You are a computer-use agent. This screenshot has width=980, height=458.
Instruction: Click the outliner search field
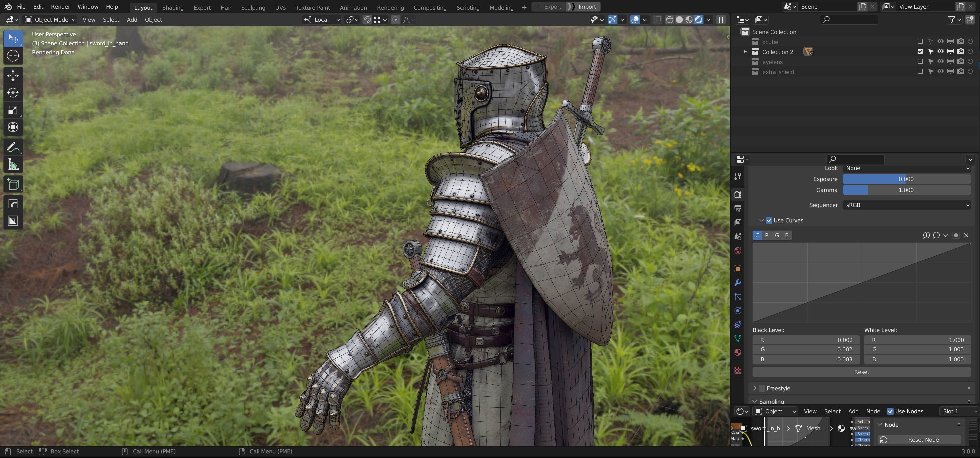[849, 19]
